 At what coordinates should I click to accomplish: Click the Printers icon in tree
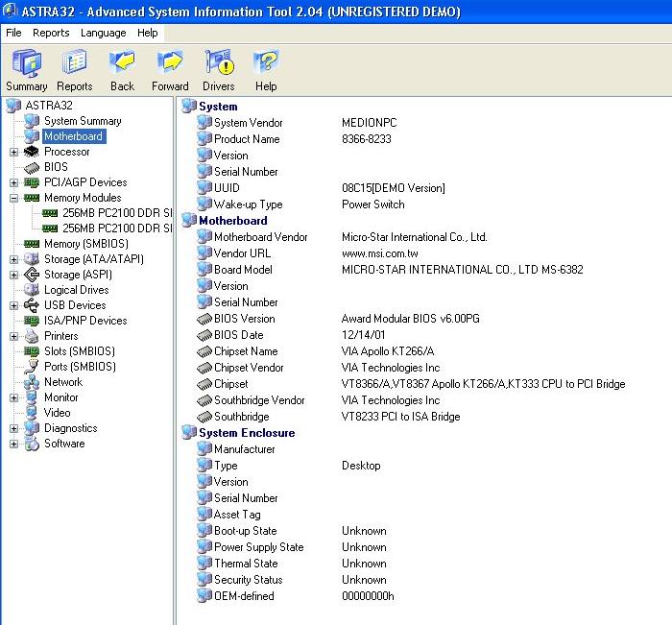[x=32, y=336]
